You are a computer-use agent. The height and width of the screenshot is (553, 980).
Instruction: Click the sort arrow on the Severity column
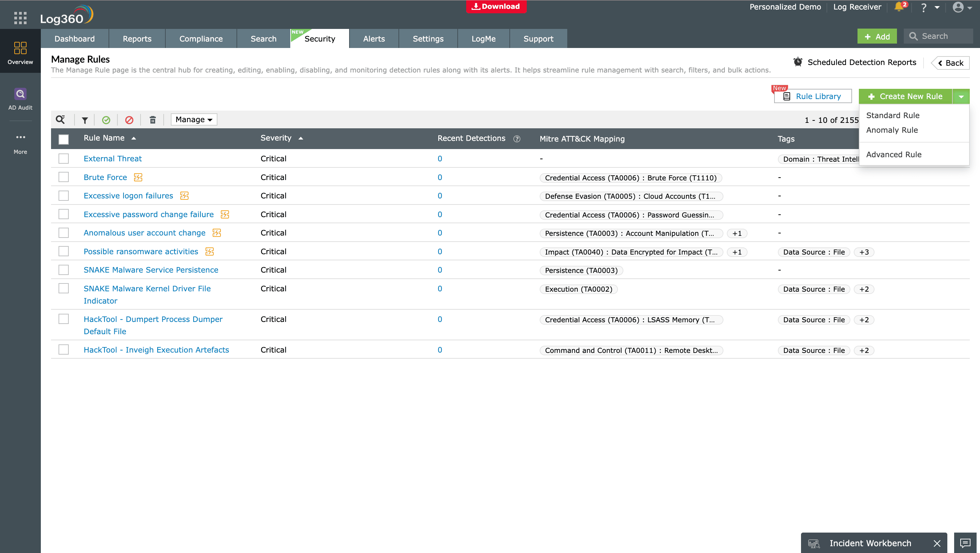pos(300,138)
